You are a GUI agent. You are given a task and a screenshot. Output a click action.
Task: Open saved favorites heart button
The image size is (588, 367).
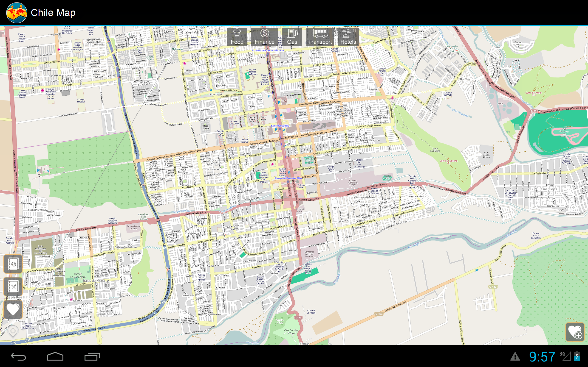(13, 309)
